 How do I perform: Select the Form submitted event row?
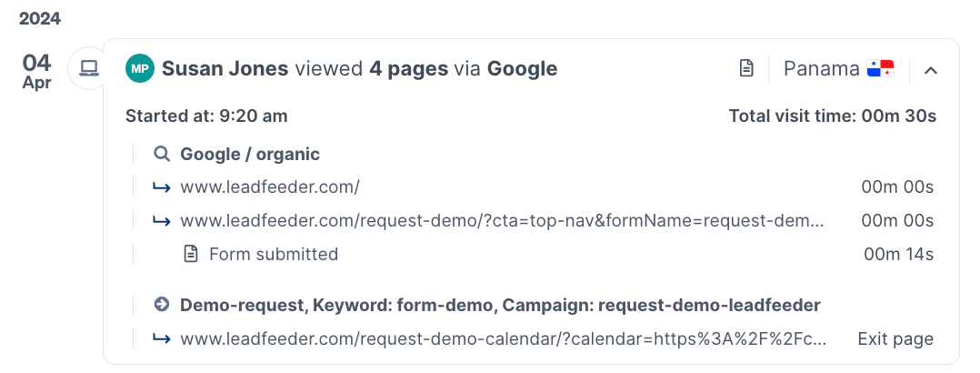[274, 254]
